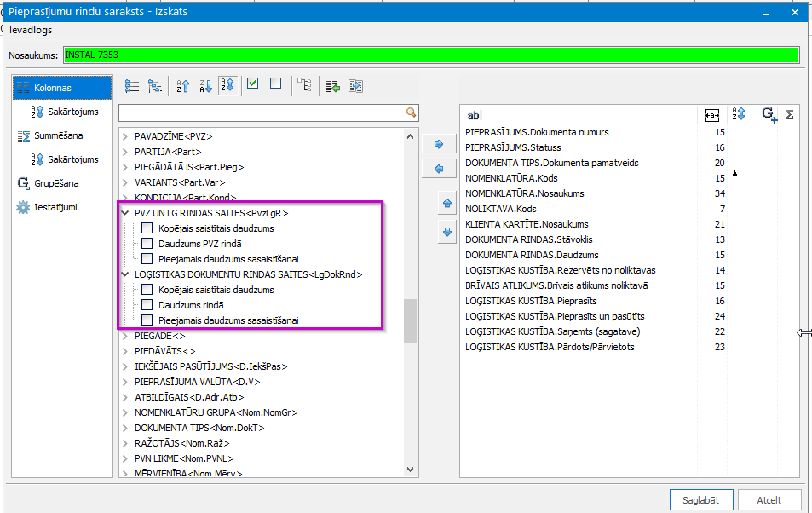Toggle 'Daudzums PVZ rindā' checkbox

click(147, 244)
